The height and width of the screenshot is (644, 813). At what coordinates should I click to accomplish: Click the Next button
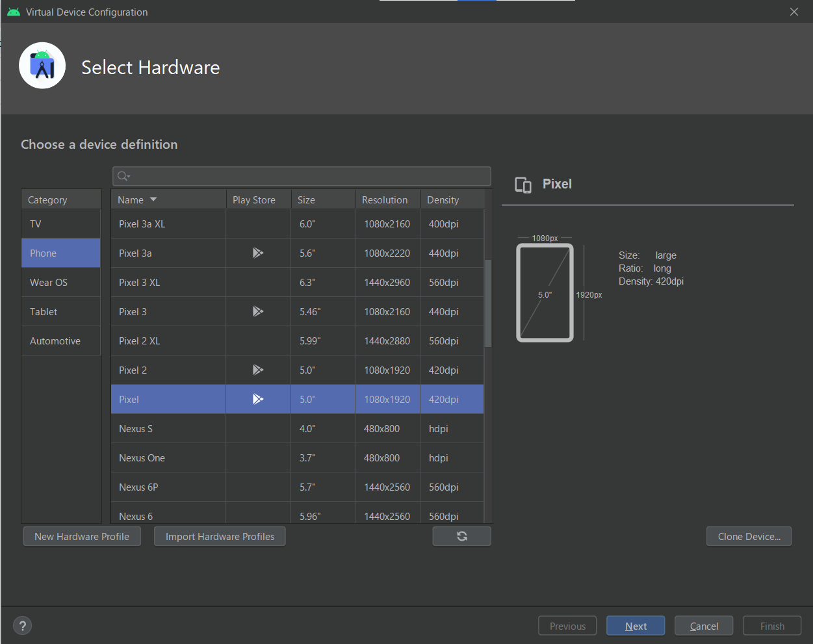pyautogui.click(x=635, y=626)
